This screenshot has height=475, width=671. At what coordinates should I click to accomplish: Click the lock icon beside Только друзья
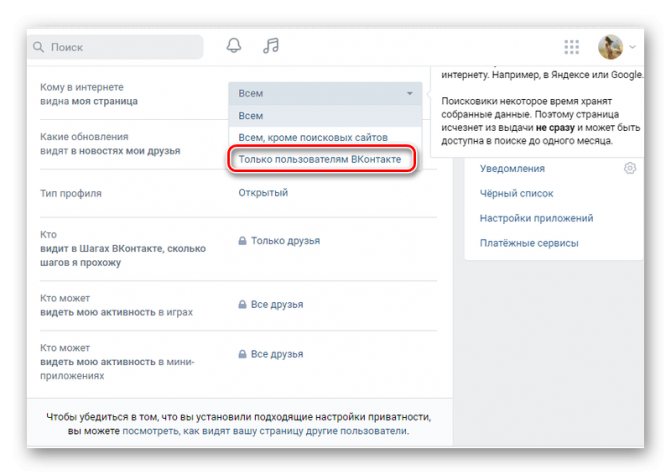242,240
